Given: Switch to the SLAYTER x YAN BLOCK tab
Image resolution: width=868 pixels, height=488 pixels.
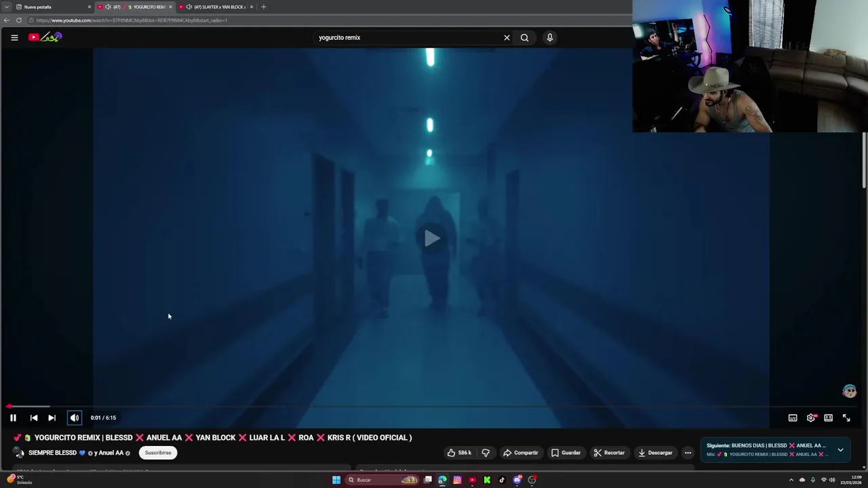Looking at the screenshot, I should coord(216,7).
